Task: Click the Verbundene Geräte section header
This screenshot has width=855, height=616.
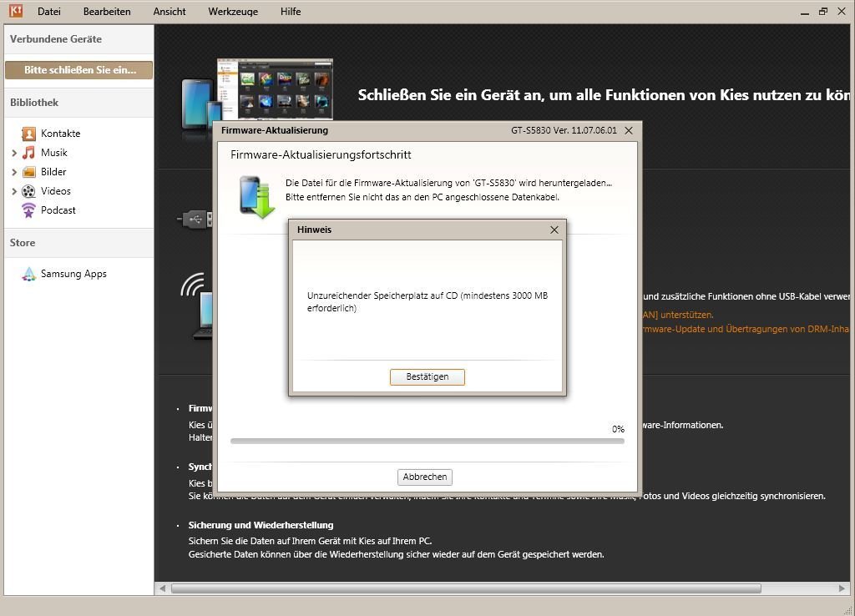Action: pyautogui.click(x=78, y=39)
